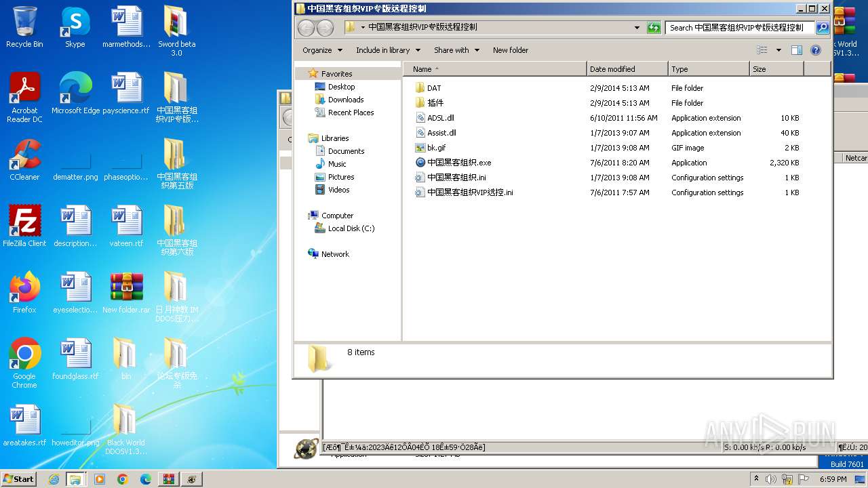Select the bin folder on desktop
The height and width of the screenshot is (488, 868).
[x=126, y=359]
